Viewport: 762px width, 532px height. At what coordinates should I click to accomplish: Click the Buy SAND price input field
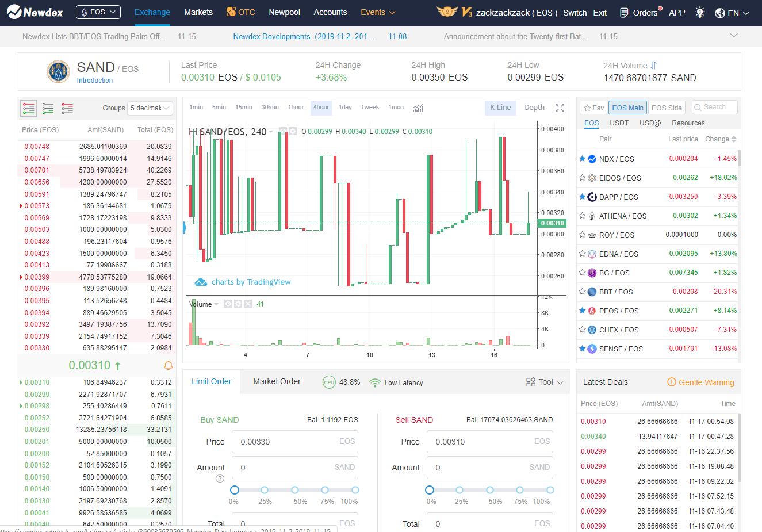coord(295,442)
